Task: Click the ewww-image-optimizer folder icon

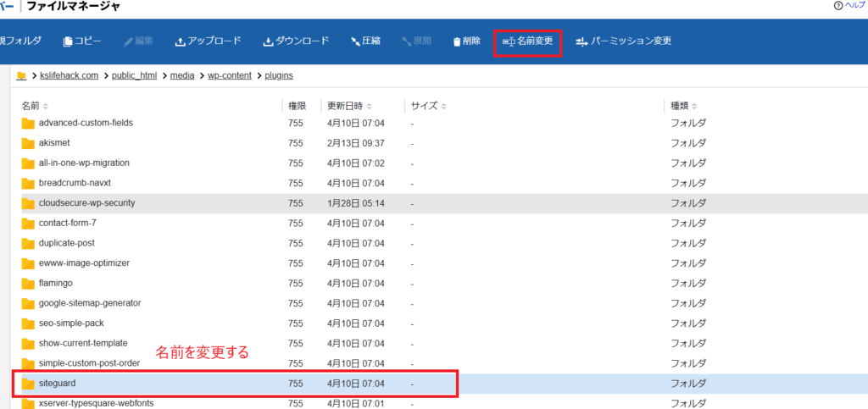Action: pos(28,263)
